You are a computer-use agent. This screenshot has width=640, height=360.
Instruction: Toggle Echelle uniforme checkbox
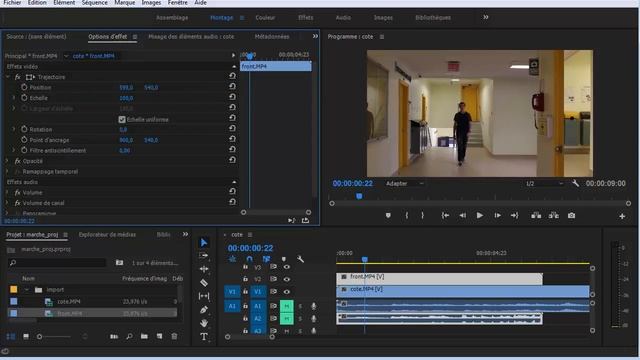122,120
